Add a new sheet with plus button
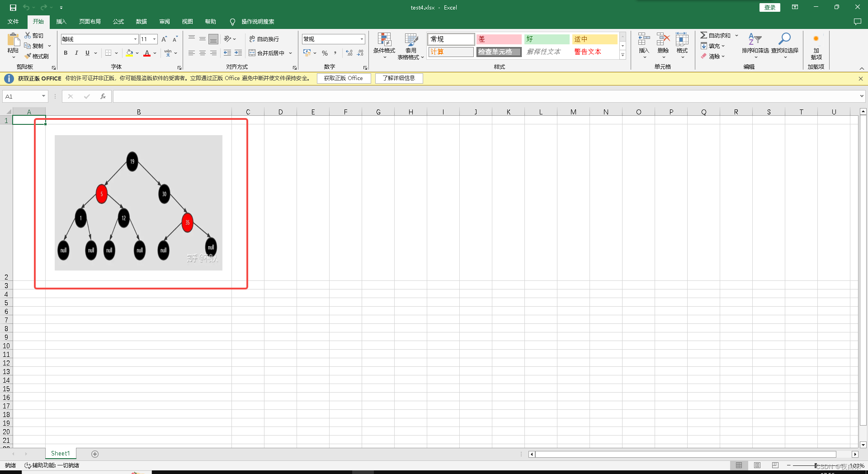 click(x=95, y=454)
